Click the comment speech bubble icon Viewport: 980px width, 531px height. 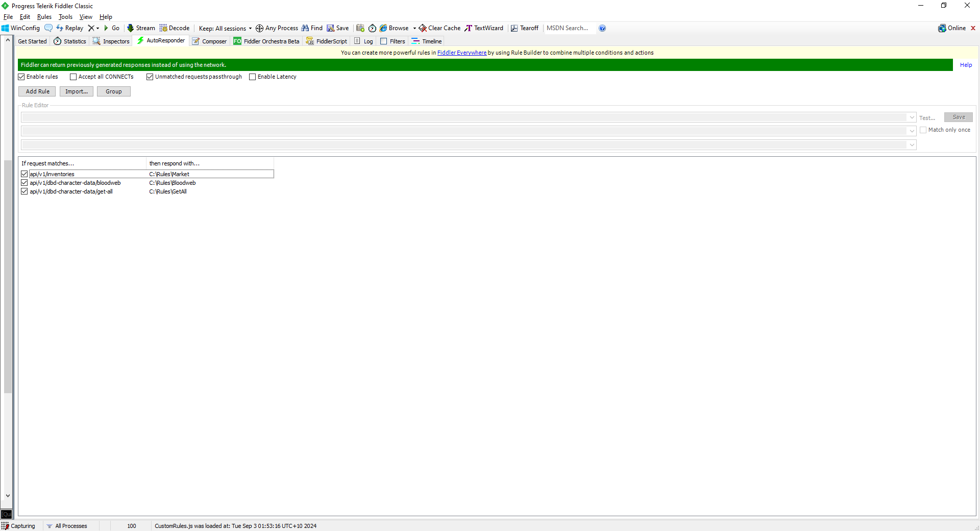pyautogui.click(x=48, y=28)
